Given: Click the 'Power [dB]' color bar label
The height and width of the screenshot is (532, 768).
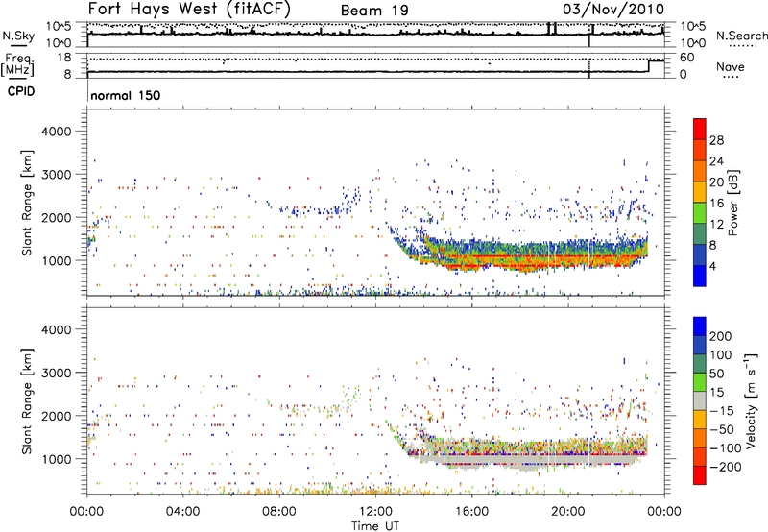Looking at the screenshot, I should point(732,203).
